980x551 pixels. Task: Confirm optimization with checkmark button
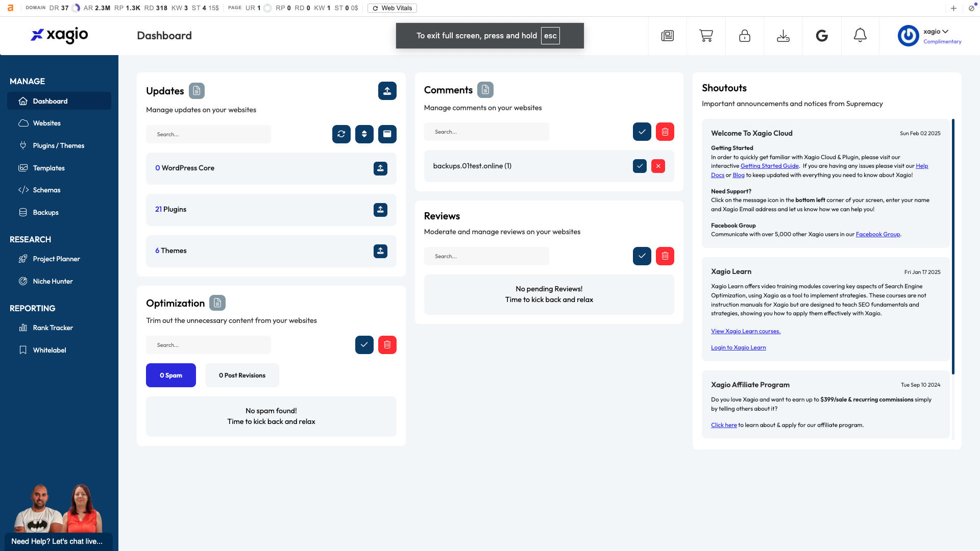point(364,345)
